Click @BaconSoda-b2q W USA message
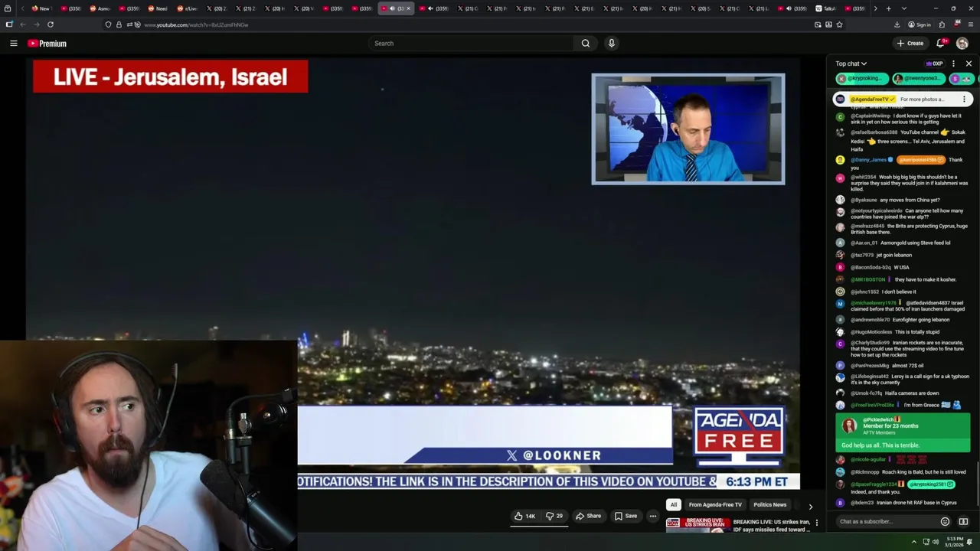 (x=872, y=267)
